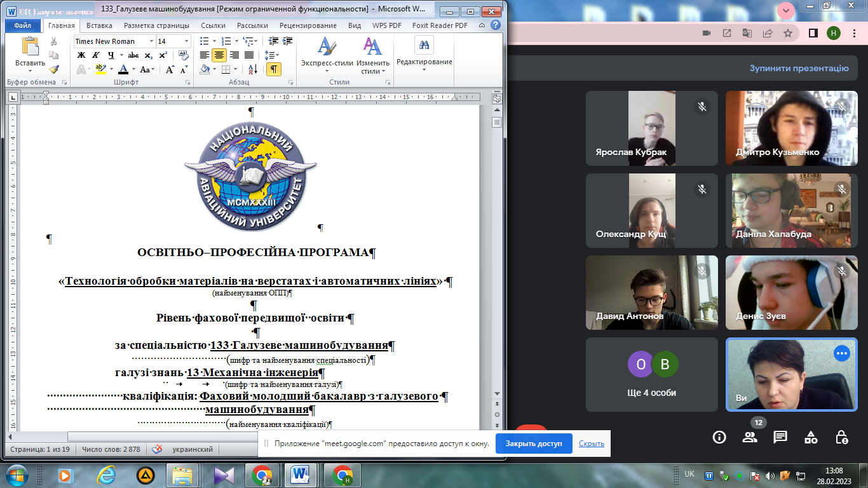Expand the font size 14 dropdown

[186, 41]
